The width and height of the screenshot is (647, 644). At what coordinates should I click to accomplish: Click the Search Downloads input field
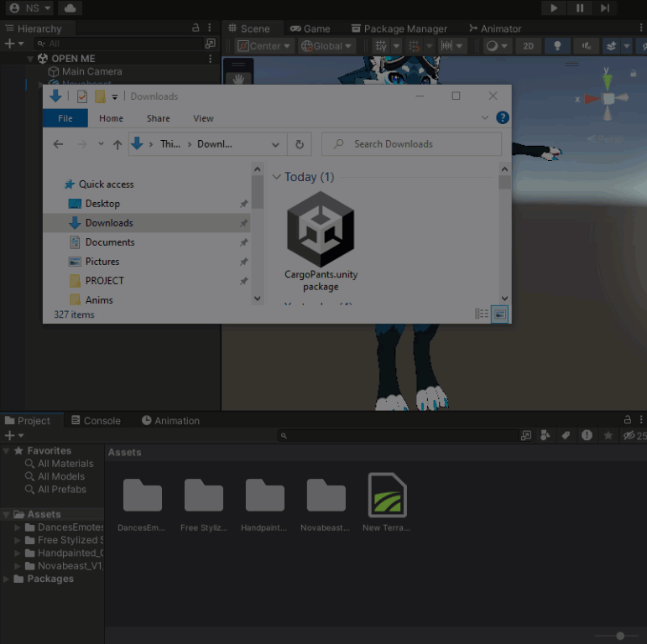pyautogui.click(x=411, y=144)
